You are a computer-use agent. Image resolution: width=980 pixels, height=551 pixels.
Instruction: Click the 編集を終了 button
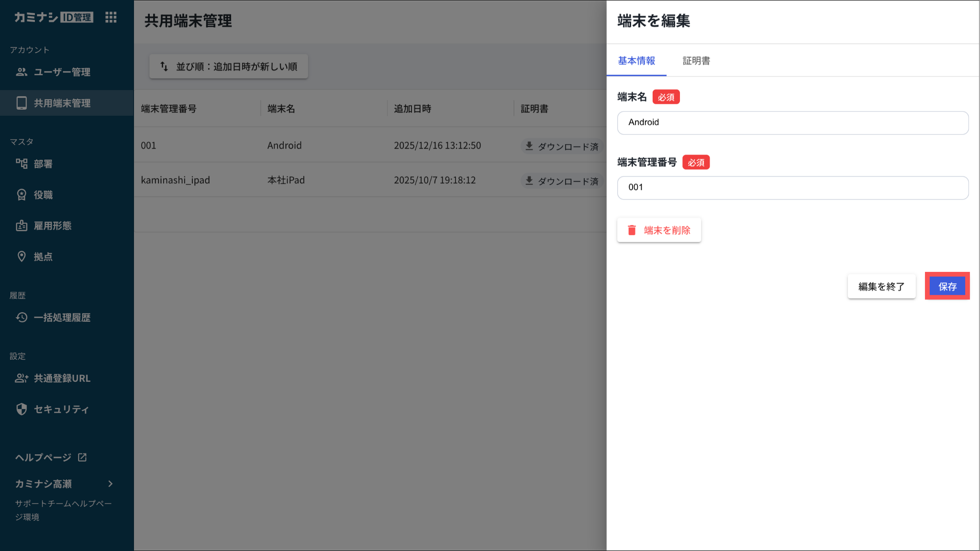[x=881, y=286]
